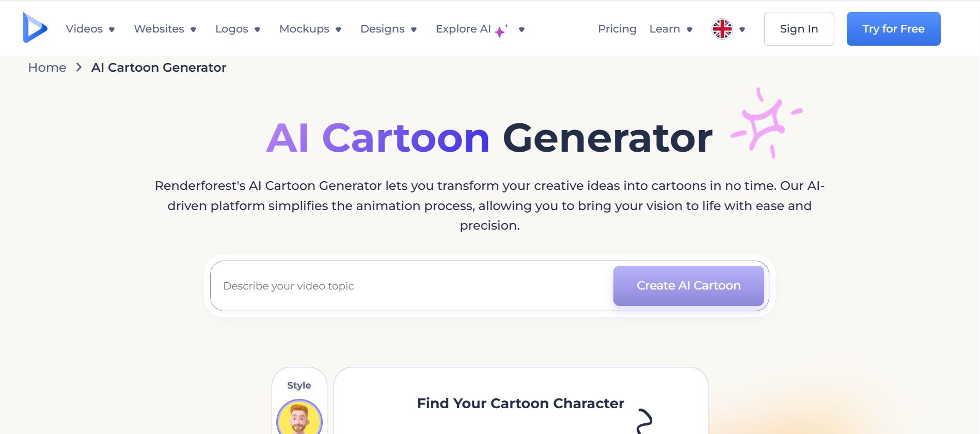Open the Websites menu
This screenshot has height=434, width=980.
click(165, 29)
